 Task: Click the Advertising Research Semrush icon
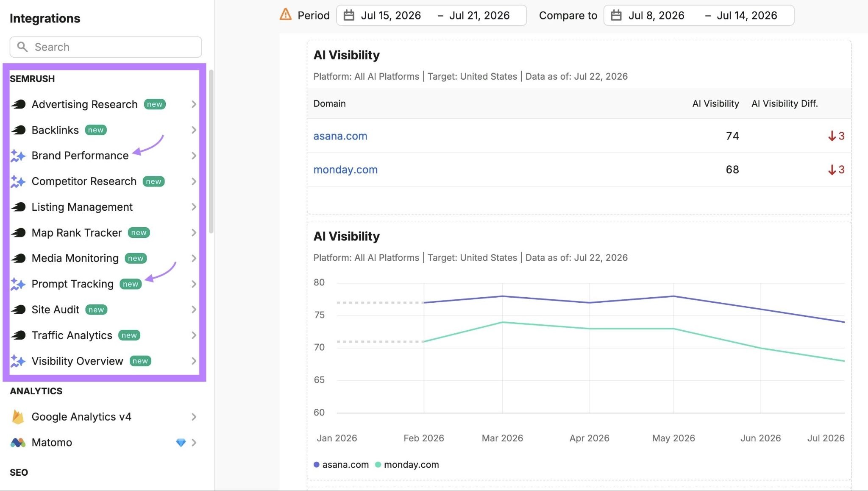tap(18, 104)
